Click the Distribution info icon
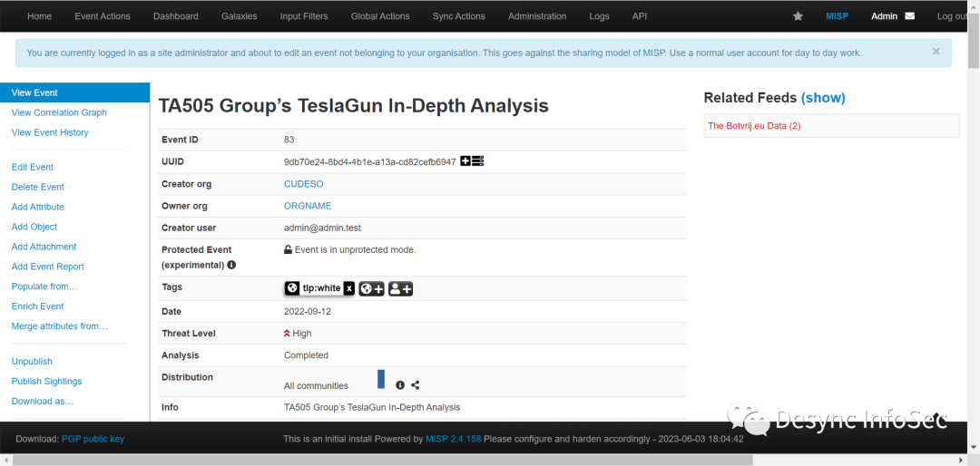This screenshot has height=466, width=980. click(x=400, y=385)
